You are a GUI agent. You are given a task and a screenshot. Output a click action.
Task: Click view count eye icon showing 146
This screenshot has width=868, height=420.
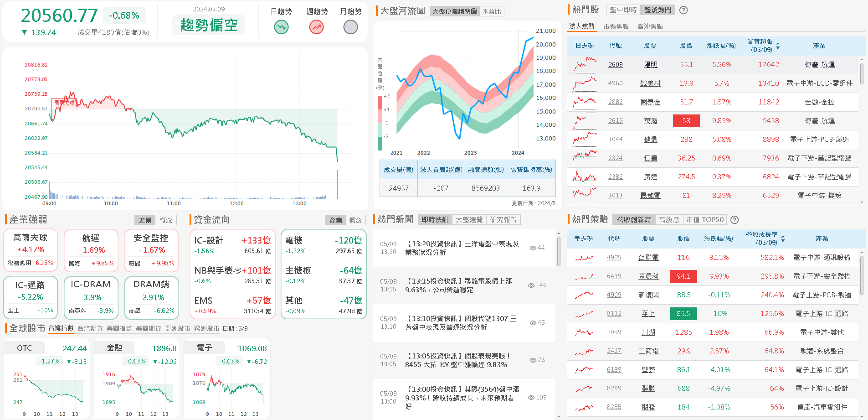coord(531,285)
